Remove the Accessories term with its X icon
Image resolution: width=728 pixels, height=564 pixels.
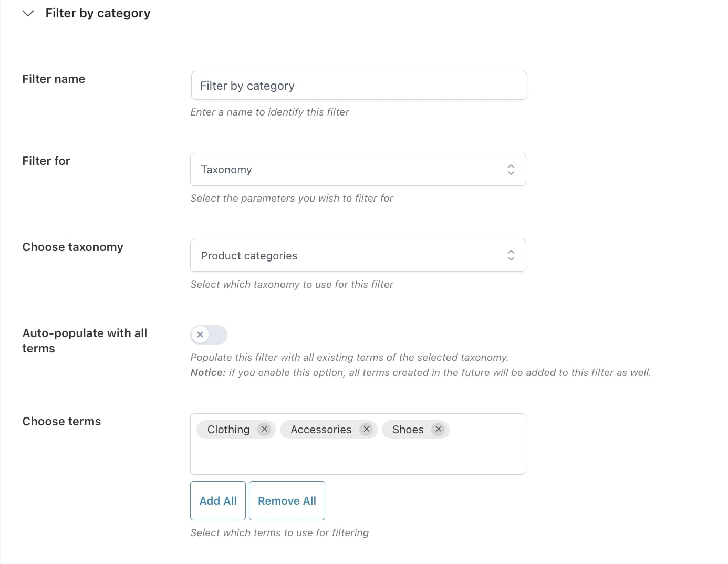pyautogui.click(x=367, y=430)
